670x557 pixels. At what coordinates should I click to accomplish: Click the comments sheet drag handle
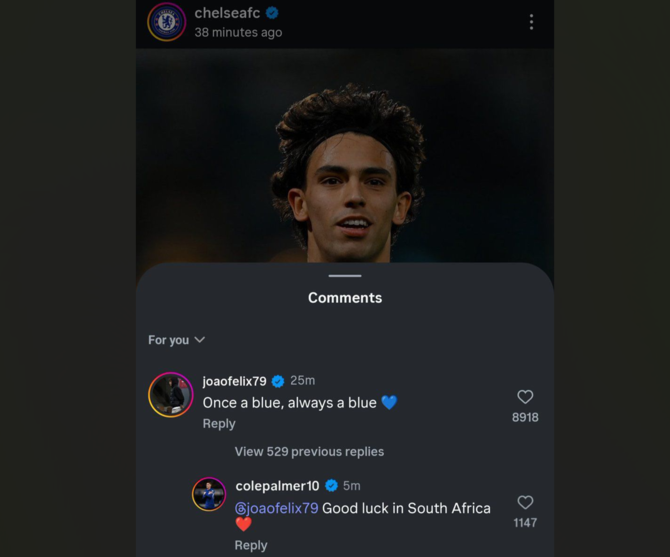click(345, 275)
